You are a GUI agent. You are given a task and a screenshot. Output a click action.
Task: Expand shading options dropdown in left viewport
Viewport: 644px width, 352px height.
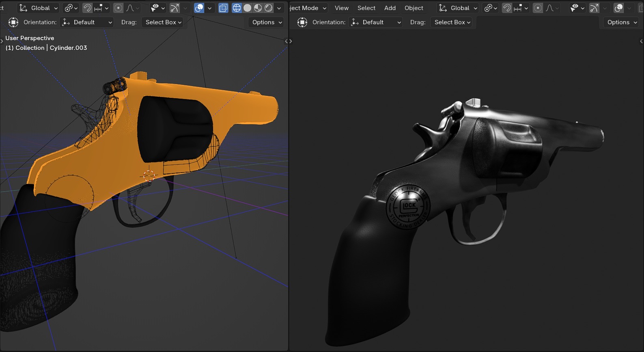click(x=279, y=8)
